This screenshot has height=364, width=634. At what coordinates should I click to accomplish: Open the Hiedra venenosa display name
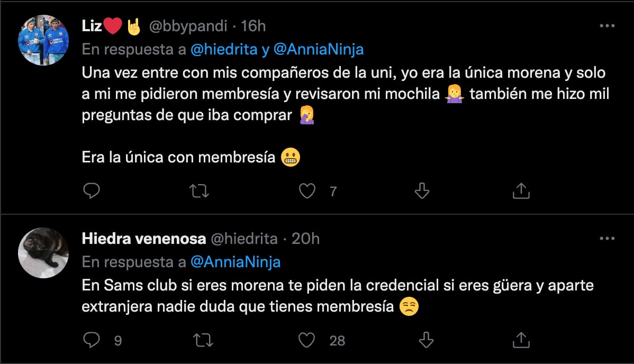coord(143,239)
